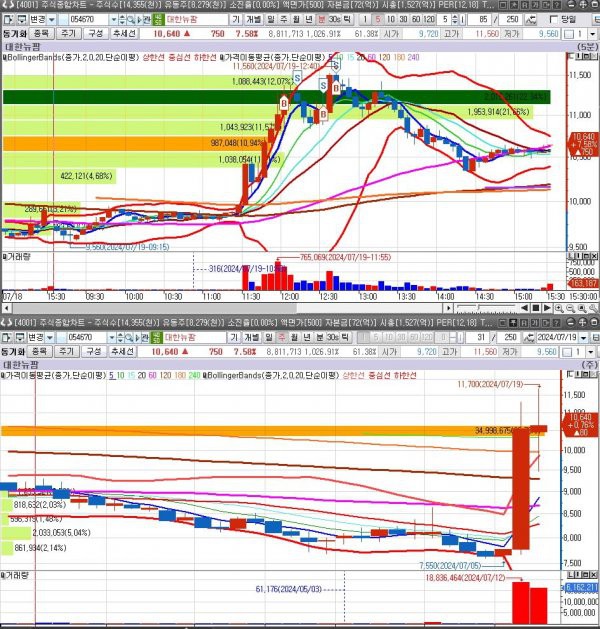The height and width of the screenshot is (629, 600).
Task: Click the 관 button beside the upper stock code
Action: pyautogui.click(x=147, y=19)
